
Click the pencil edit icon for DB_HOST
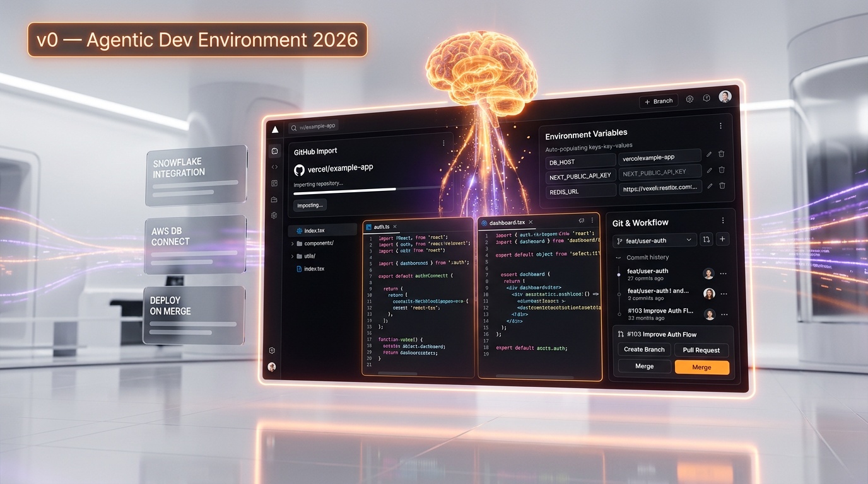(x=709, y=154)
